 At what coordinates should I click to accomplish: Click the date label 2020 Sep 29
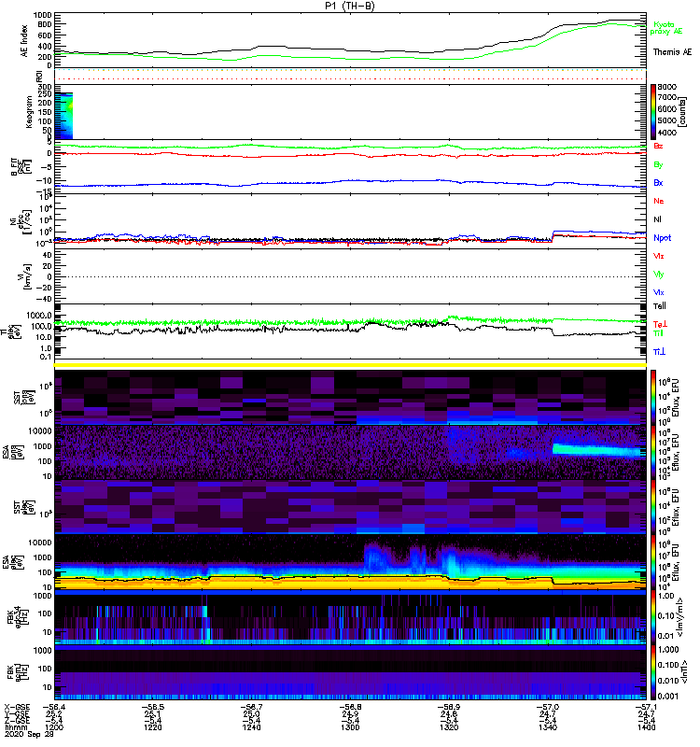[29, 735]
